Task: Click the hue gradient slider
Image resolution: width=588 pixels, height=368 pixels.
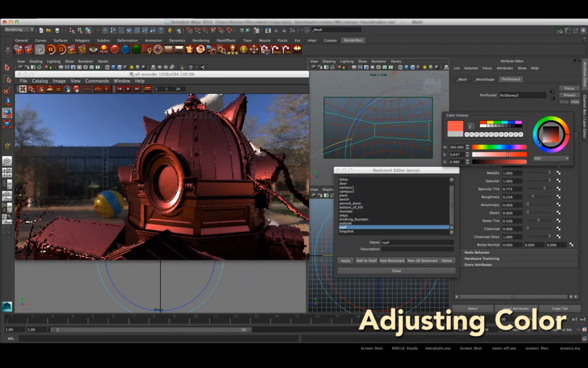Action: (x=499, y=147)
